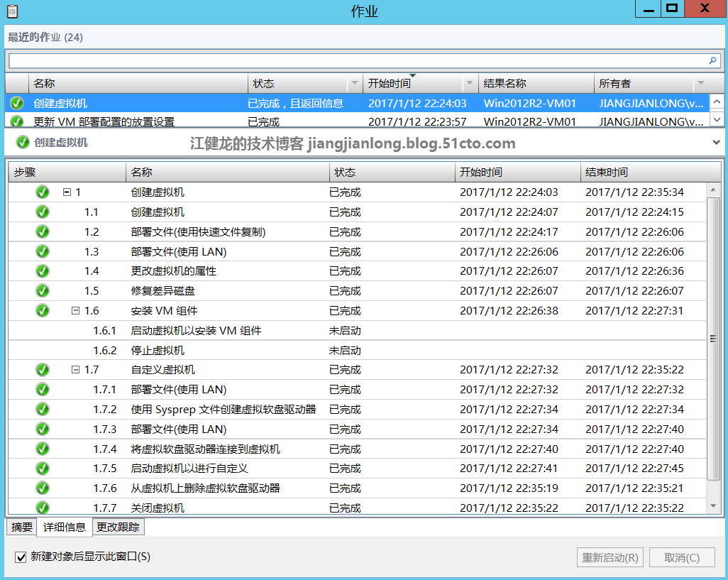The width and height of the screenshot is (728, 580).
Task: Click the Win2012R2-VM01 result of the selected job
Action: [x=530, y=103]
